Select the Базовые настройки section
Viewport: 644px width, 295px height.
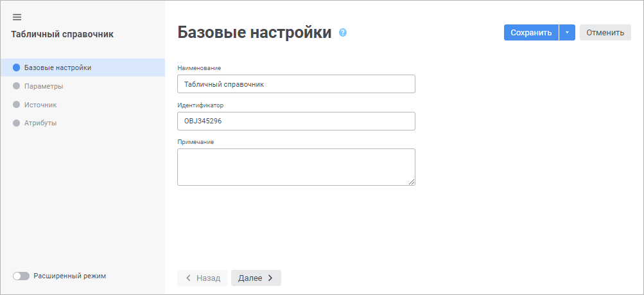click(57, 67)
